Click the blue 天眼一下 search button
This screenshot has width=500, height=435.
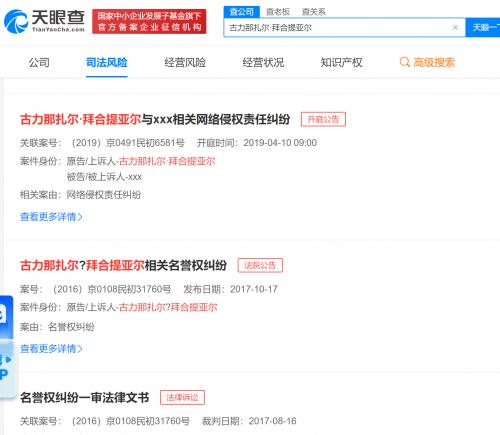click(483, 27)
